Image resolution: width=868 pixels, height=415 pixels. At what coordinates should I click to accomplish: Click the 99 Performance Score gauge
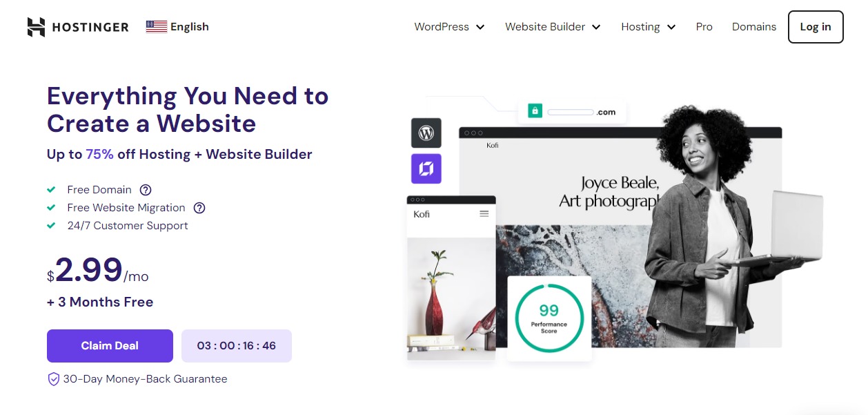549,318
